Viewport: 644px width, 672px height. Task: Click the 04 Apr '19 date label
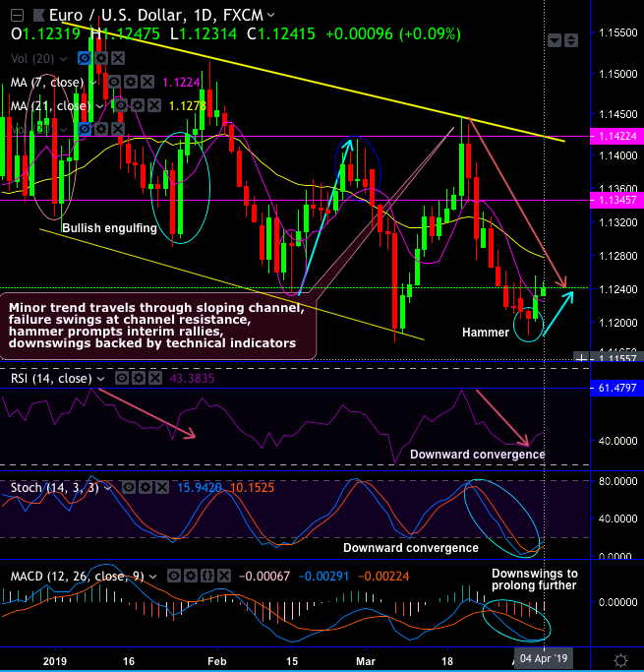pyautogui.click(x=544, y=658)
